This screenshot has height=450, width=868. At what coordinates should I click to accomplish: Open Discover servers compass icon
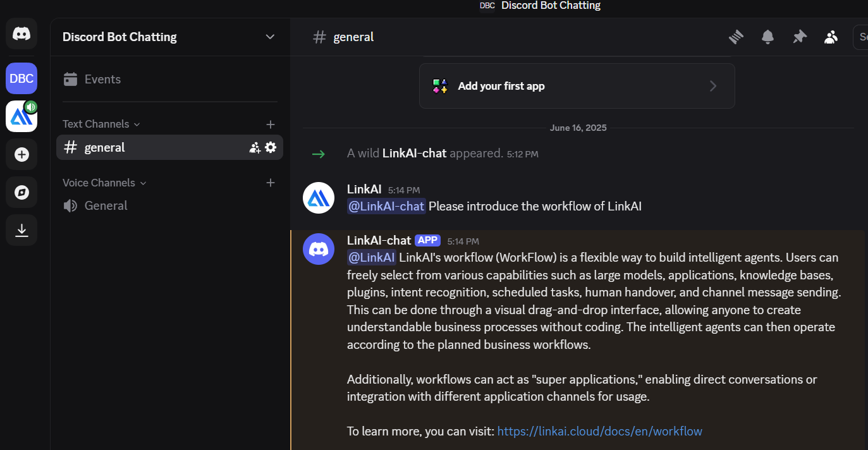coord(21,192)
